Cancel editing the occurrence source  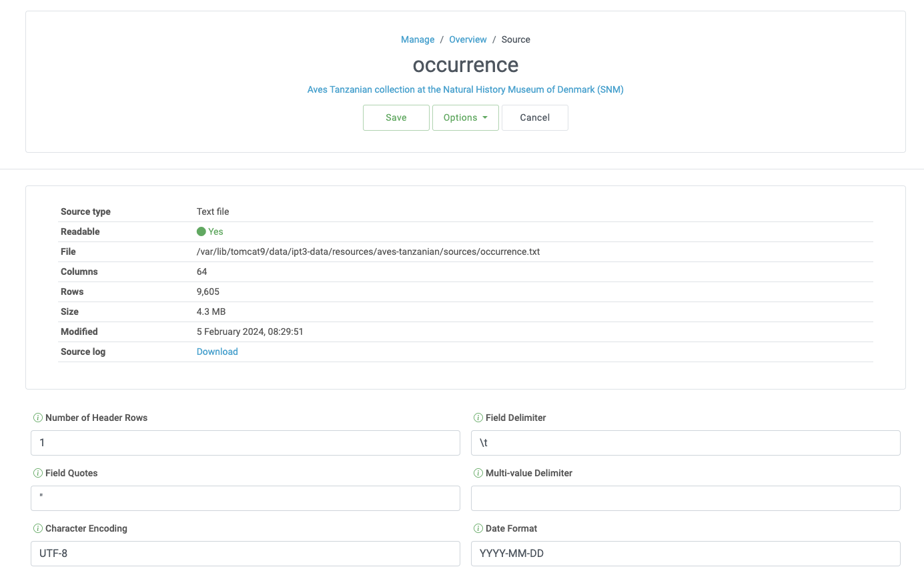534,117
